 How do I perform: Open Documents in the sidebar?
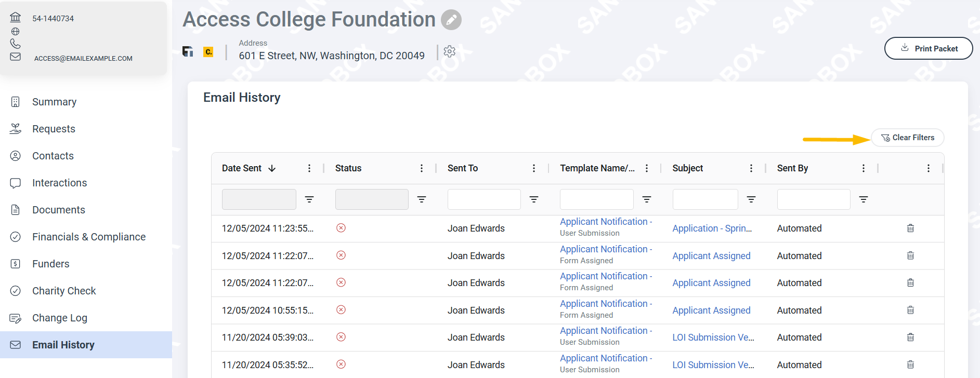tap(86, 210)
